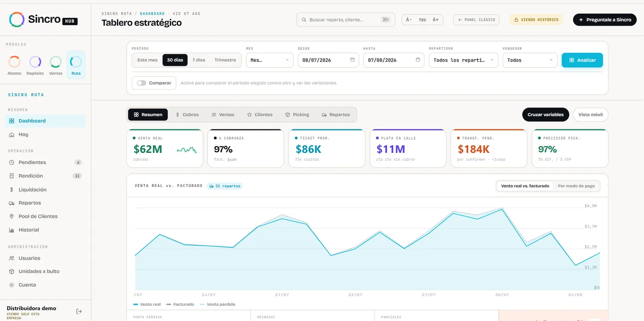
Task: Click the Venta real sparkline icon
Action: click(x=187, y=150)
